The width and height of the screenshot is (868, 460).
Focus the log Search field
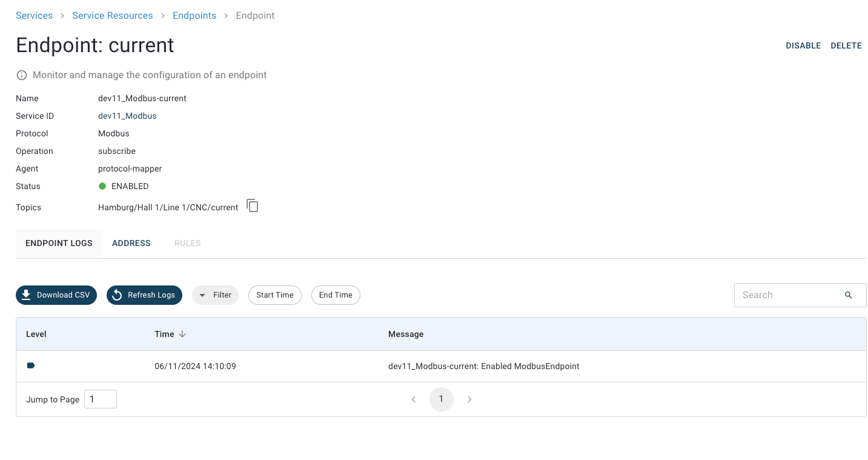[x=787, y=295]
